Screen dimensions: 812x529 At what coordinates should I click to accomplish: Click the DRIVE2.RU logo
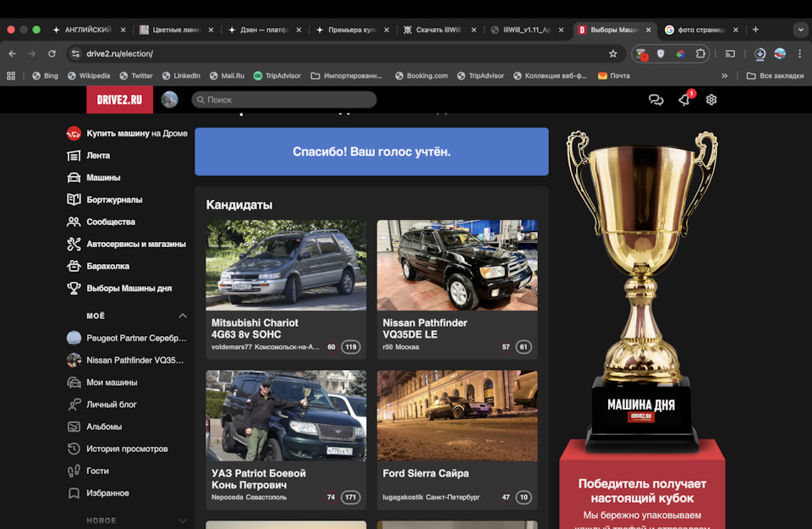119,100
